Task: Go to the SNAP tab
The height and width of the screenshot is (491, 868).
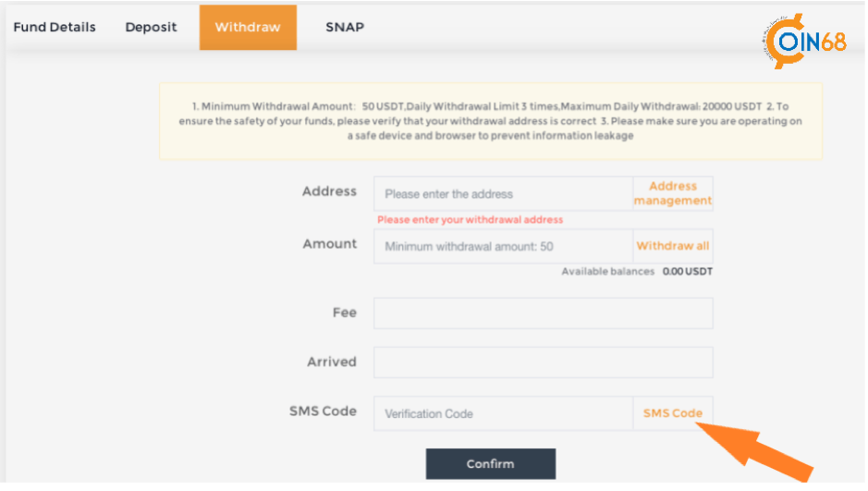Action: tap(344, 27)
